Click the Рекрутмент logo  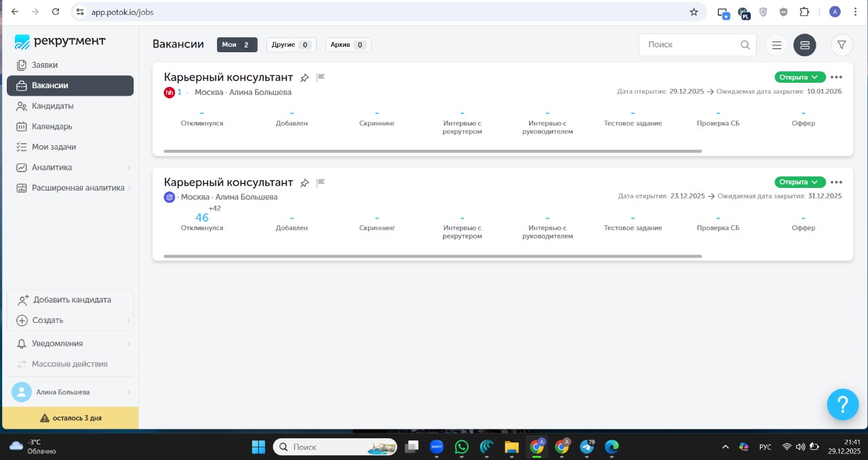pyautogui.click(x=60, y=41)
